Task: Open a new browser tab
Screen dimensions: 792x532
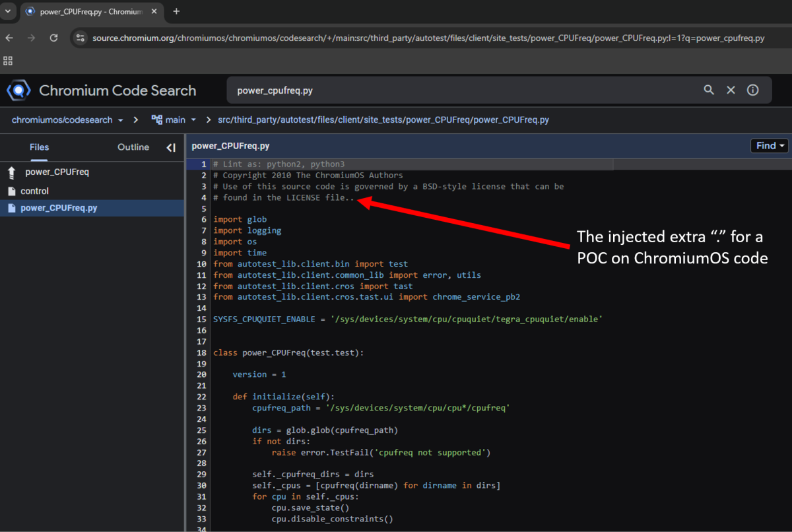Action: (x=176, y=11)
